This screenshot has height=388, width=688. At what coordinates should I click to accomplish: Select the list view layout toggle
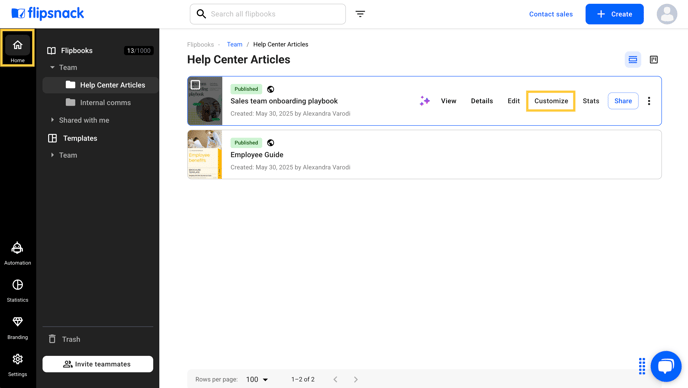(x=633, y=60)
